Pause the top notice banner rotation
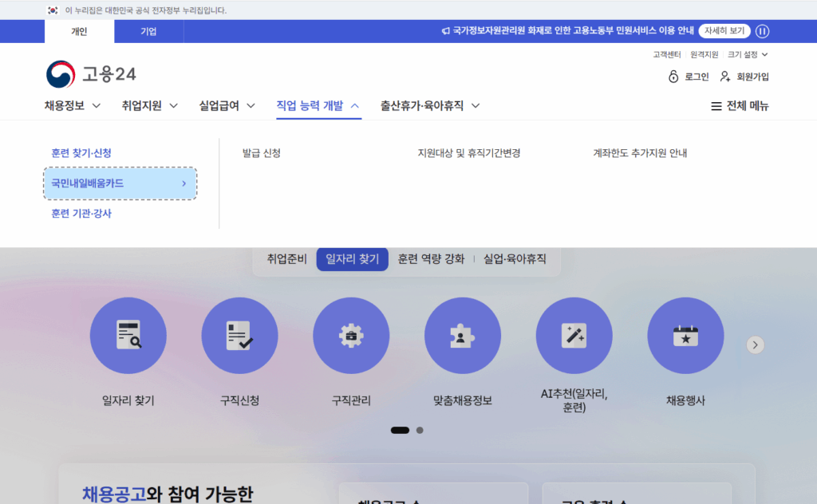Image resolution: width=817 pixels, height=504 pixels. (x=762, y=31)
